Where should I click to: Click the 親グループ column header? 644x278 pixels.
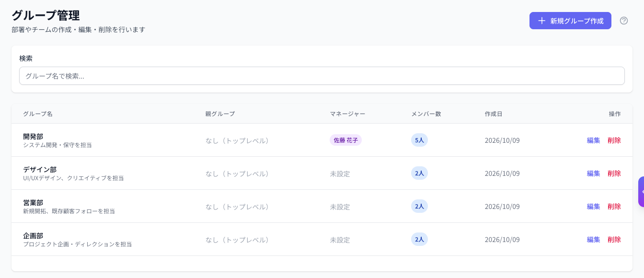point(220,114)
